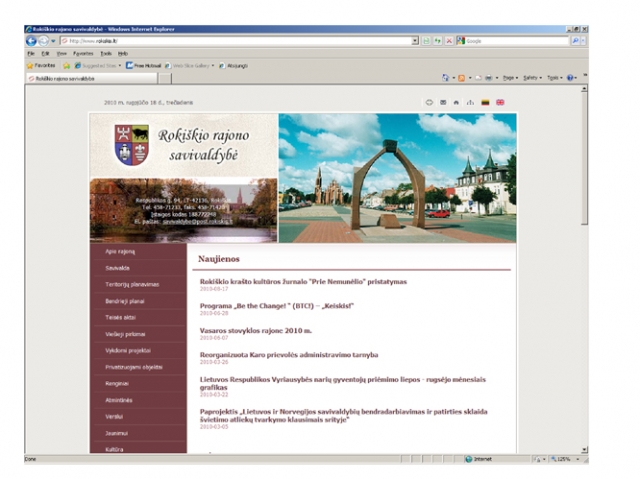The image size is (640, 479).
Task: Click the town square arch banner photo
Action: tap(397, 178)
